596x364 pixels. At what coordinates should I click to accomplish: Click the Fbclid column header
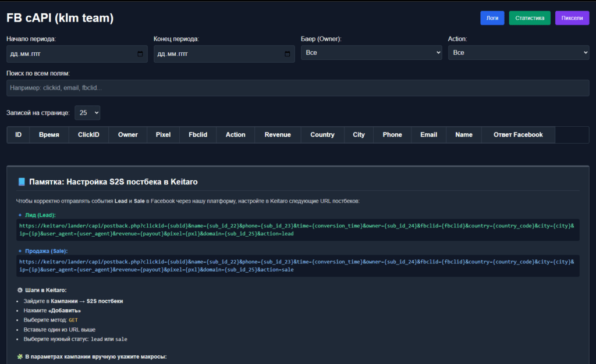[x=198, y=135]
